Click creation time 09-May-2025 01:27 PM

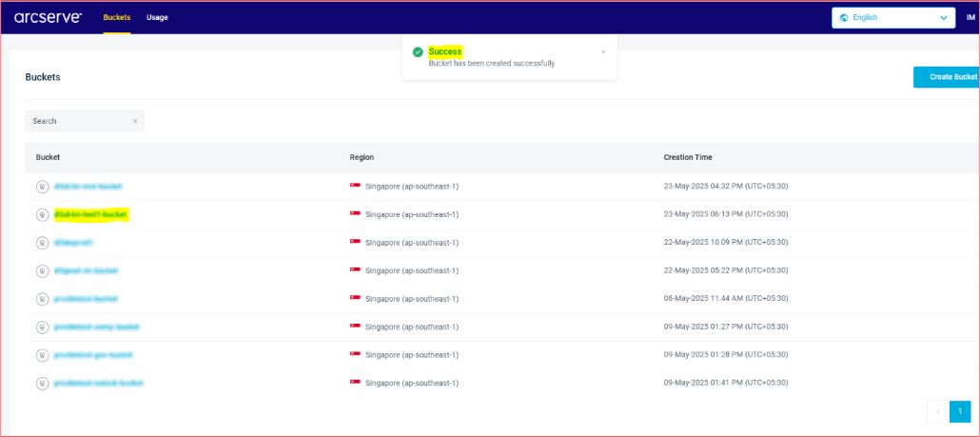pos(726,327)
